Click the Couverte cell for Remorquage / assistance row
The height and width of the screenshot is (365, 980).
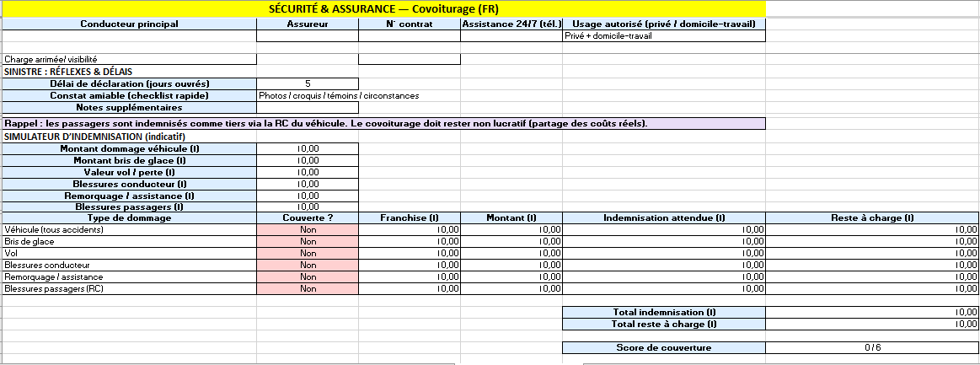click(x=308, y=276)
